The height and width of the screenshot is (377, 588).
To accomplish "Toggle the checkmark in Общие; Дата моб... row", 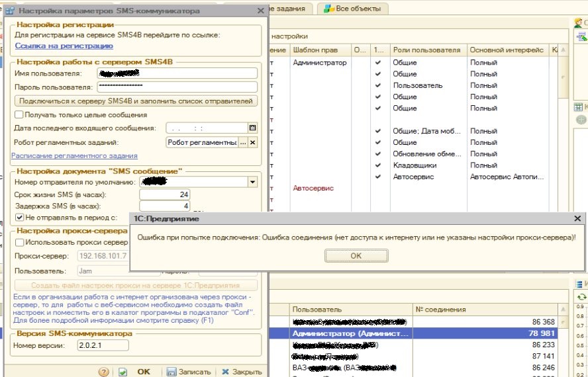I will [378, 131].
